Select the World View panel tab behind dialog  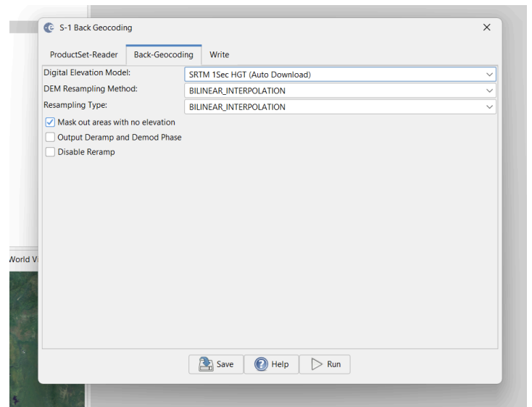[x=20, y=259]
